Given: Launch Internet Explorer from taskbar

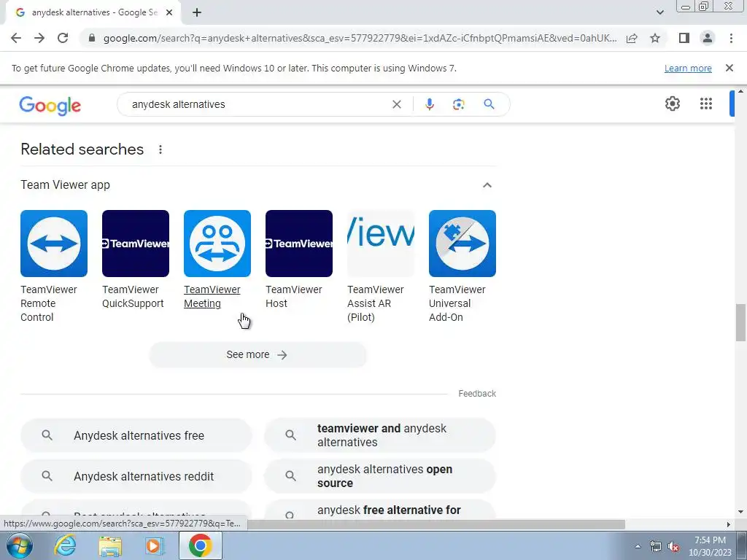Looking at the screenshot, I should point(65,545).
